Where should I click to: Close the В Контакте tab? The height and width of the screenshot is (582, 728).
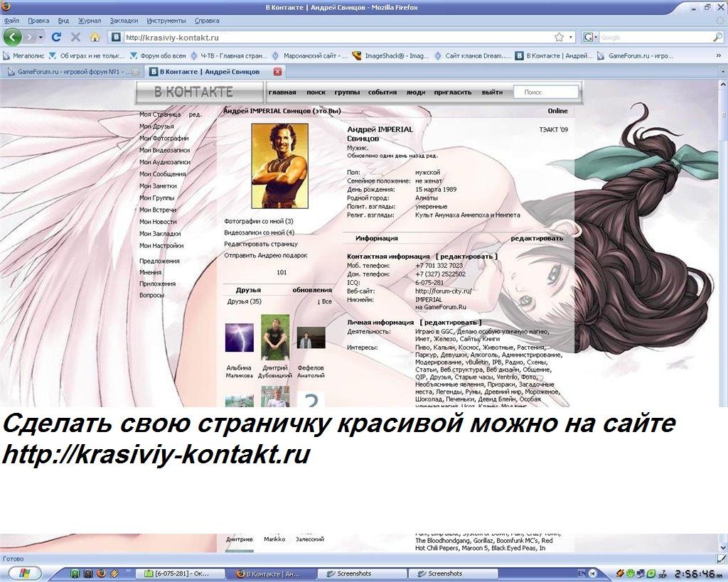tap(277, 72)
